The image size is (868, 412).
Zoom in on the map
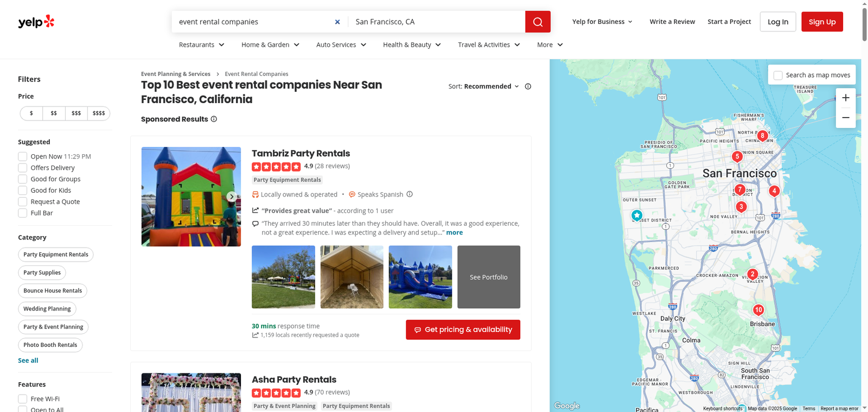(846, 98)
